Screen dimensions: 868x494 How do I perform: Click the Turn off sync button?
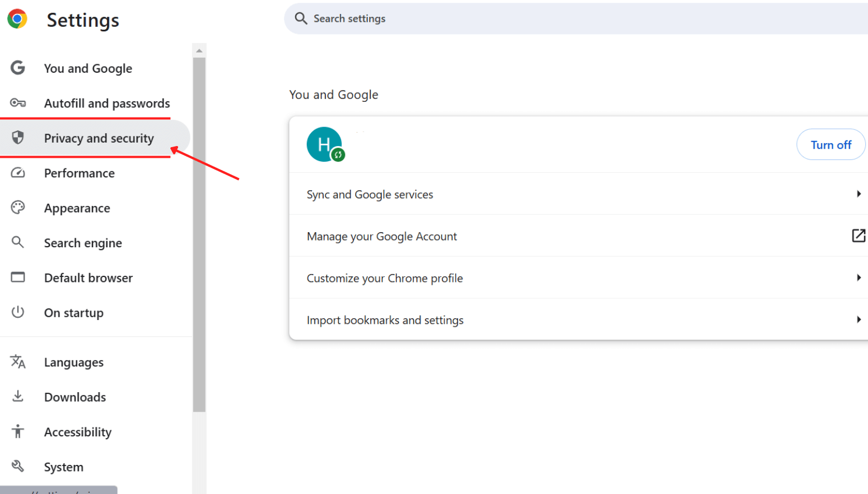point(830,144)
